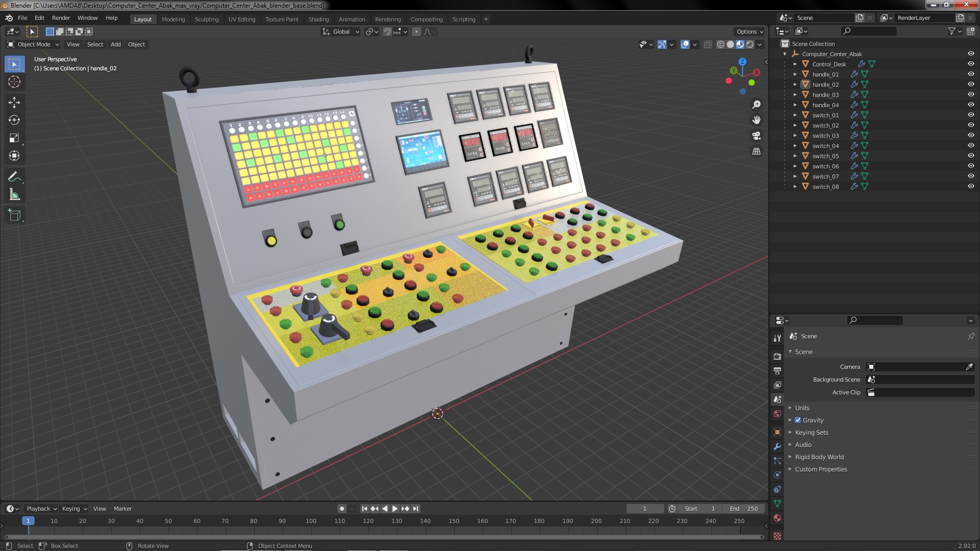980x551 pixels.
Task: Toggle camera view in viewport
Action: 756,136
